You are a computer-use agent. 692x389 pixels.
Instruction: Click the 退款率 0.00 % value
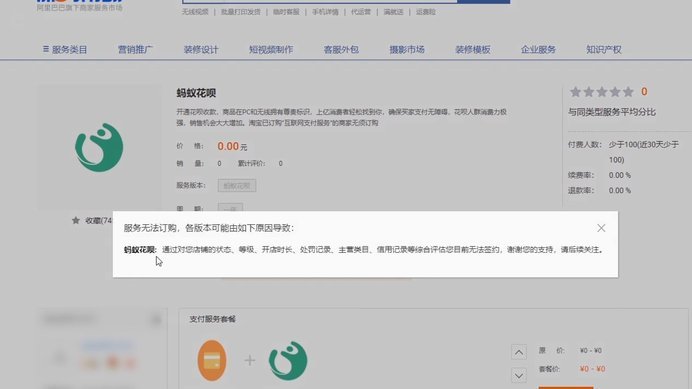tap(620, 191)
